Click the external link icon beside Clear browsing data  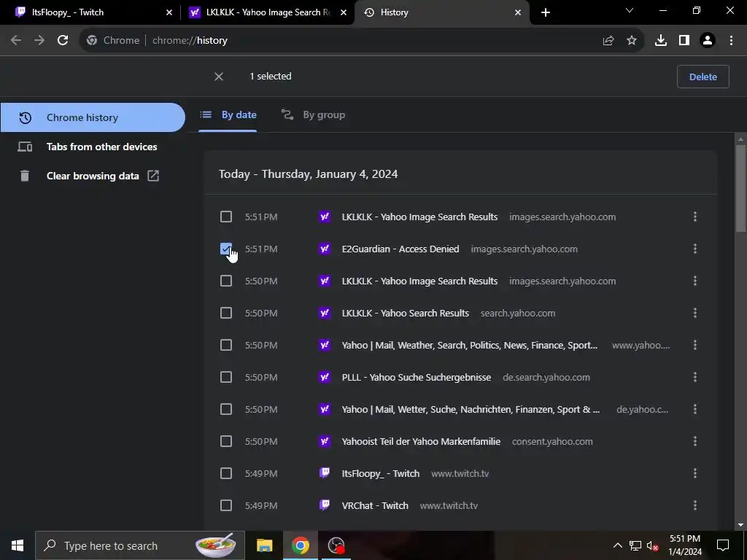153,176
